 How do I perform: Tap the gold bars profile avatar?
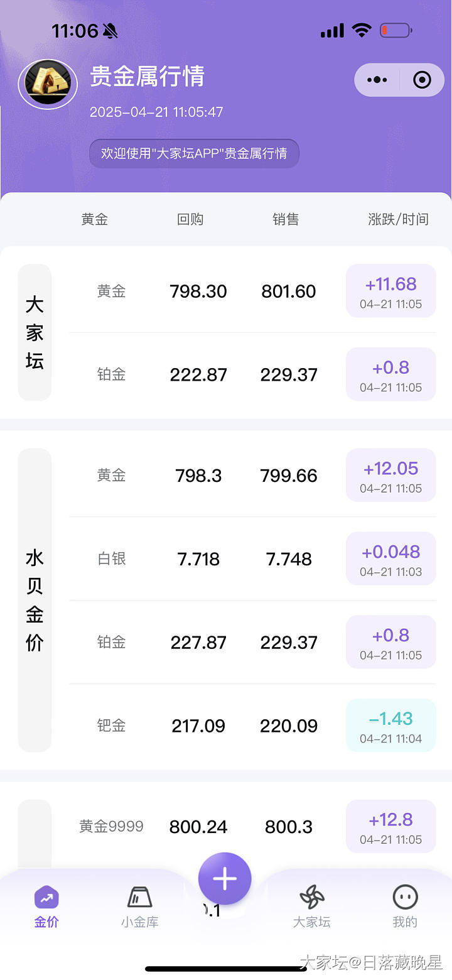pyautogui.click(x=48, y=83)
